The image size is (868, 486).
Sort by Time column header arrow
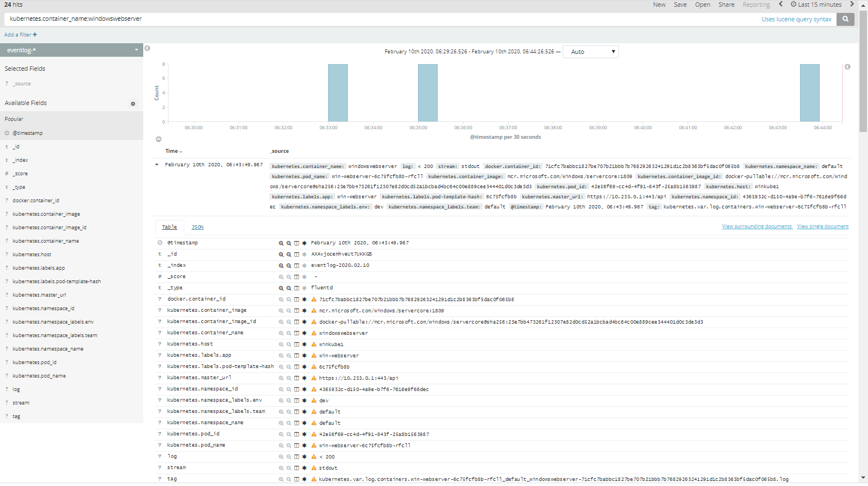[x=181, y=152]
